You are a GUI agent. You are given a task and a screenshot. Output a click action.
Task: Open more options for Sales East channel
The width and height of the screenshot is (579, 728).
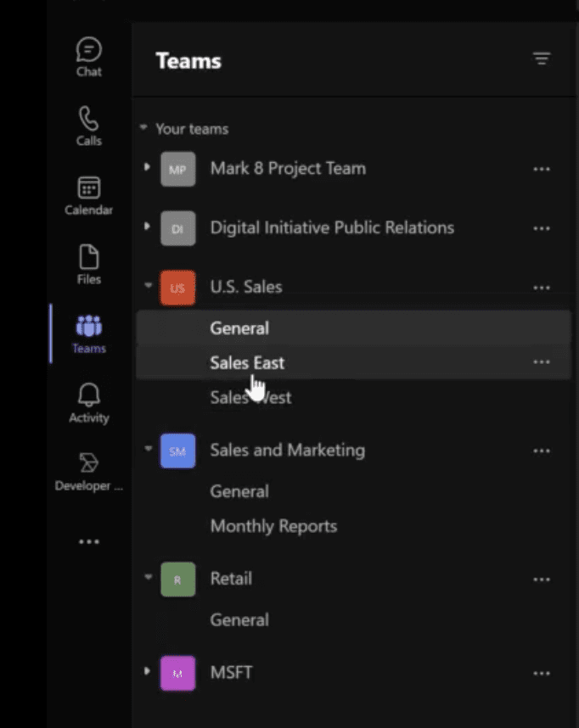coord(542,362)
